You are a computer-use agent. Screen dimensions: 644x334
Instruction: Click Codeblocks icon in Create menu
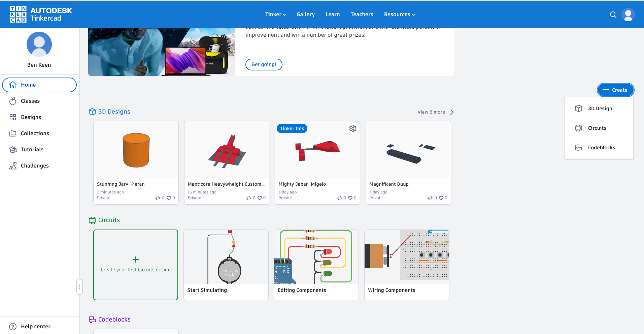(579, 148)
